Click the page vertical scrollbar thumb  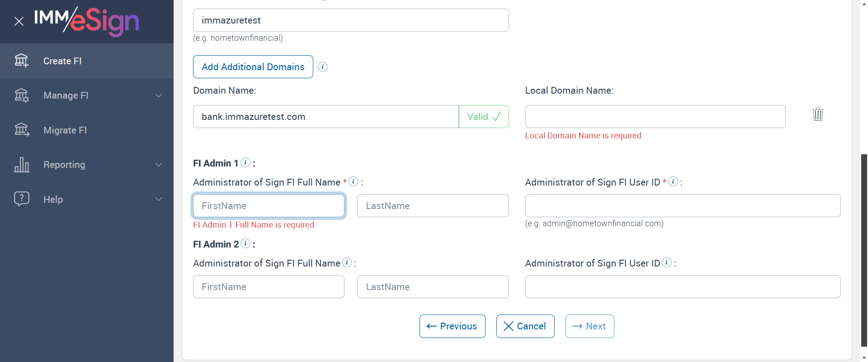click(x=864, y=249)
